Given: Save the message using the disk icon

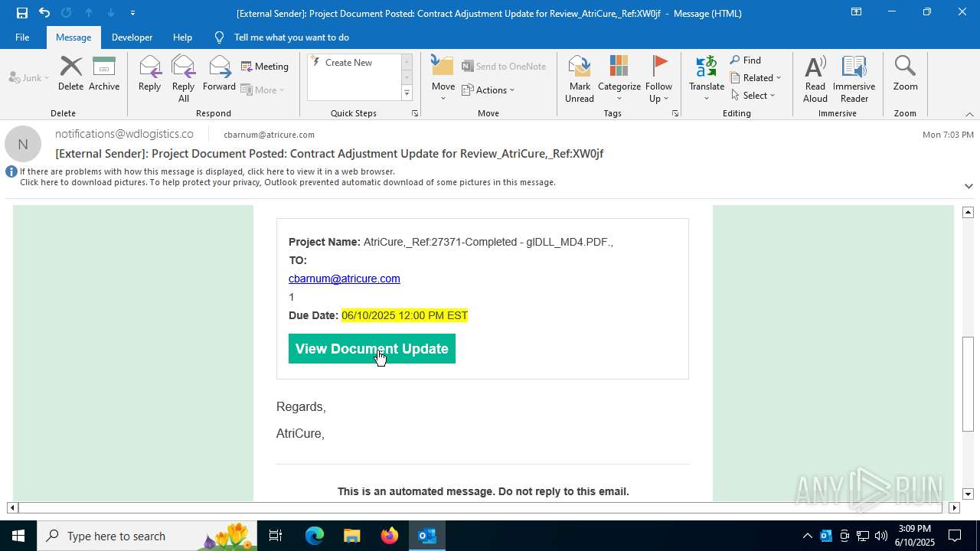Looking at the screenshot, I should point(21,12).
